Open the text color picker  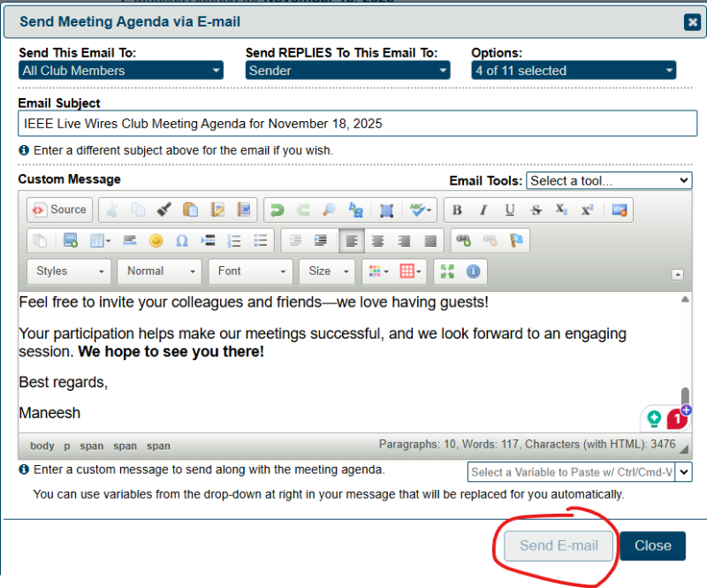378,271
